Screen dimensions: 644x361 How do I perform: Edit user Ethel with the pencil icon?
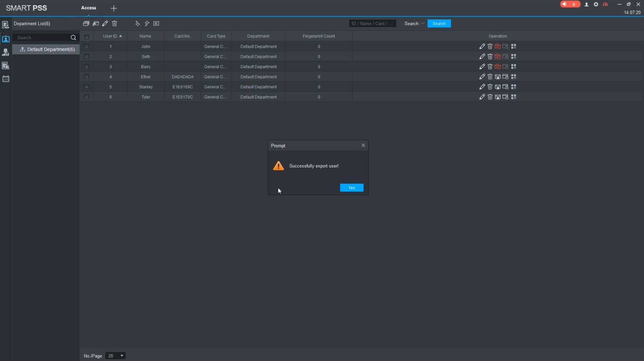point(482,77)
